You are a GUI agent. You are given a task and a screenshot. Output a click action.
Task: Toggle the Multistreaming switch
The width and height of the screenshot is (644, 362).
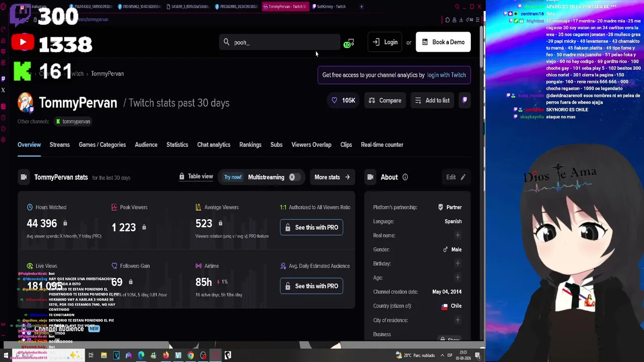(295, 177)
